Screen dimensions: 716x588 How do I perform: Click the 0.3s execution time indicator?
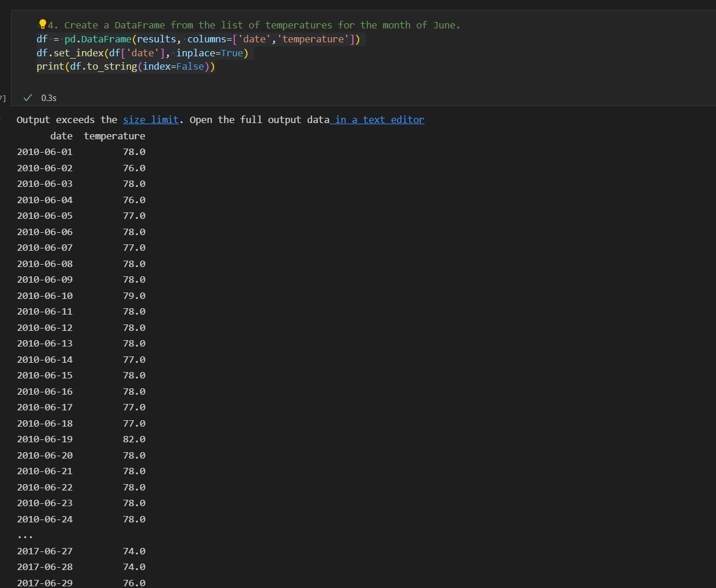point(48,98)
